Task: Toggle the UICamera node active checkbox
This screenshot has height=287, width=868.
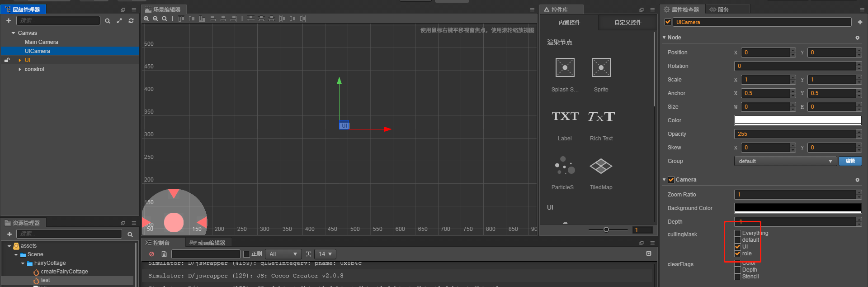Action: pyautogui.click(x=668, y=22)
